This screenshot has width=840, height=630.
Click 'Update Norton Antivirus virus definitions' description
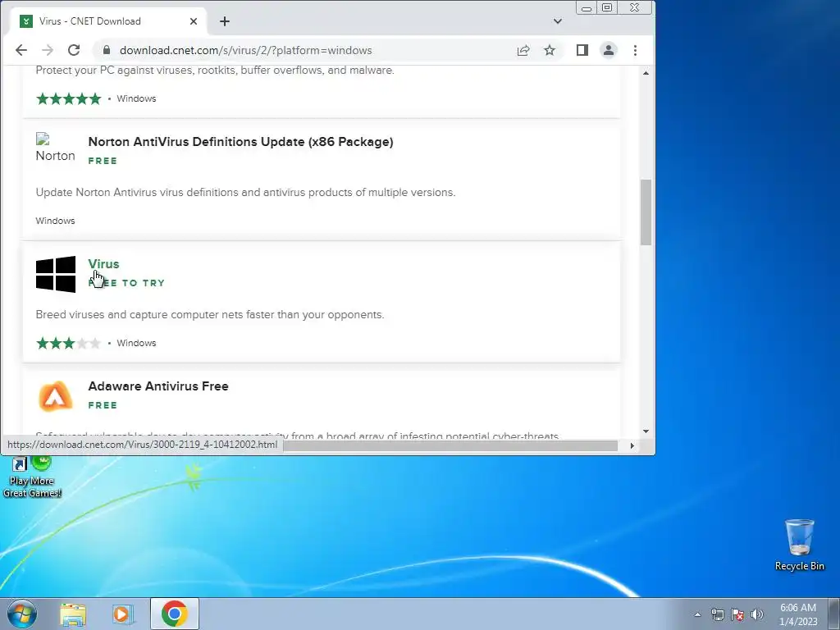click(245, 192)
